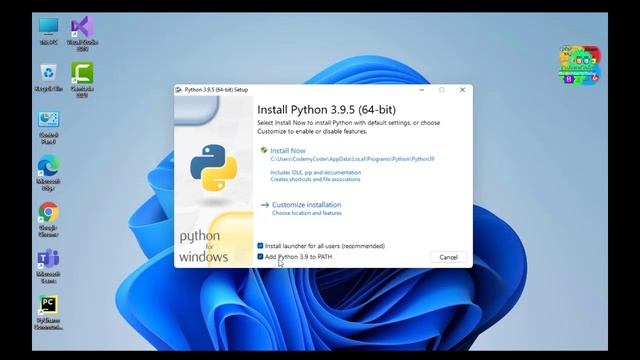This screenshot has width=640, height=360.
Task: Open the Recycle Bin desktop icon
Action: [49, 77]
